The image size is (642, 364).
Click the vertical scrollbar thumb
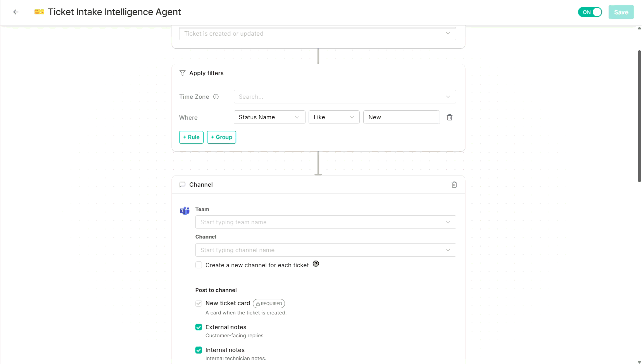[x=639, y=116]
